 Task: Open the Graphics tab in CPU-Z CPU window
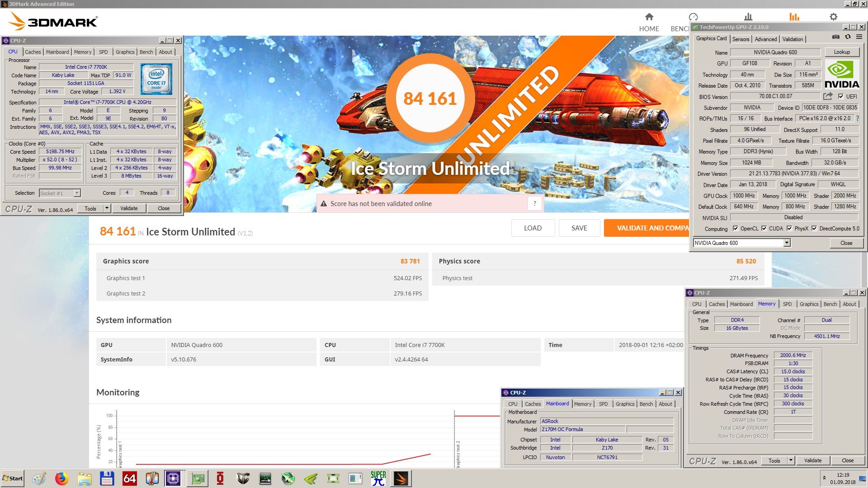[125, 52]
